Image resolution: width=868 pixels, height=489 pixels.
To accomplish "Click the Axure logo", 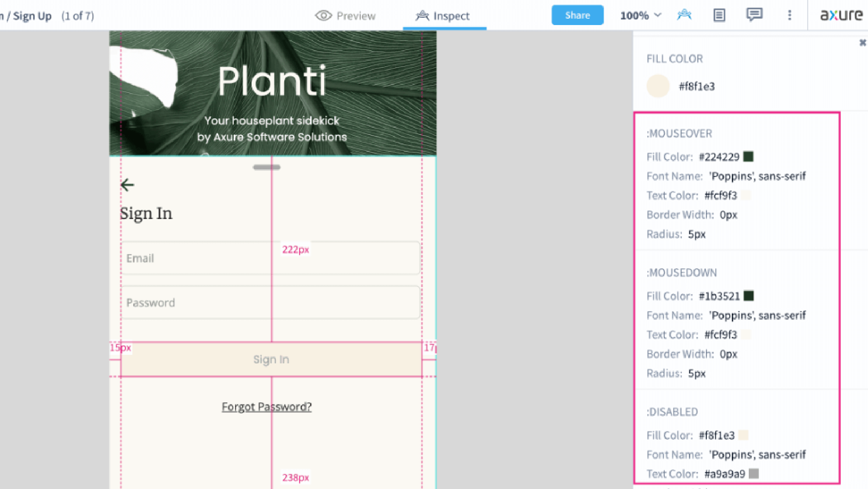I will click(841, 15).
